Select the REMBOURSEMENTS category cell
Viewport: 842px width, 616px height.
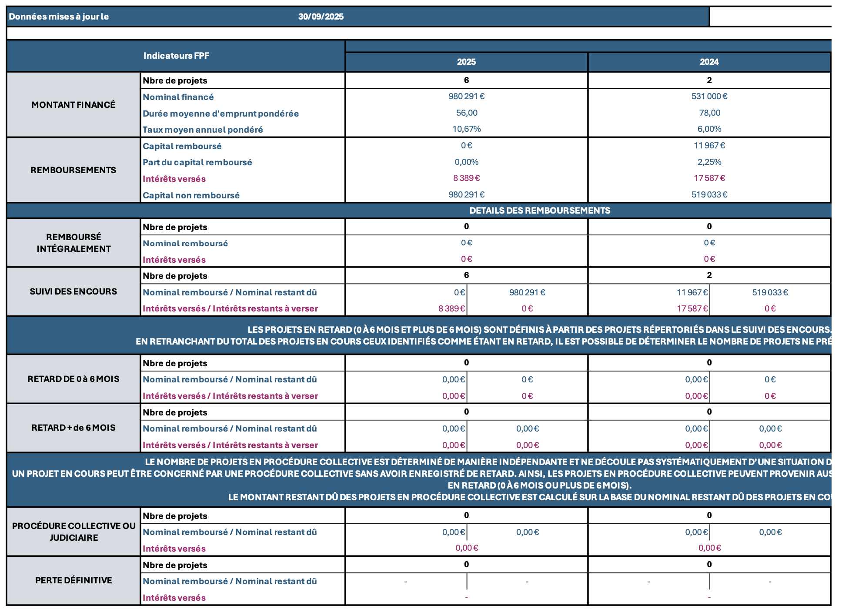(x=73, y=170)
